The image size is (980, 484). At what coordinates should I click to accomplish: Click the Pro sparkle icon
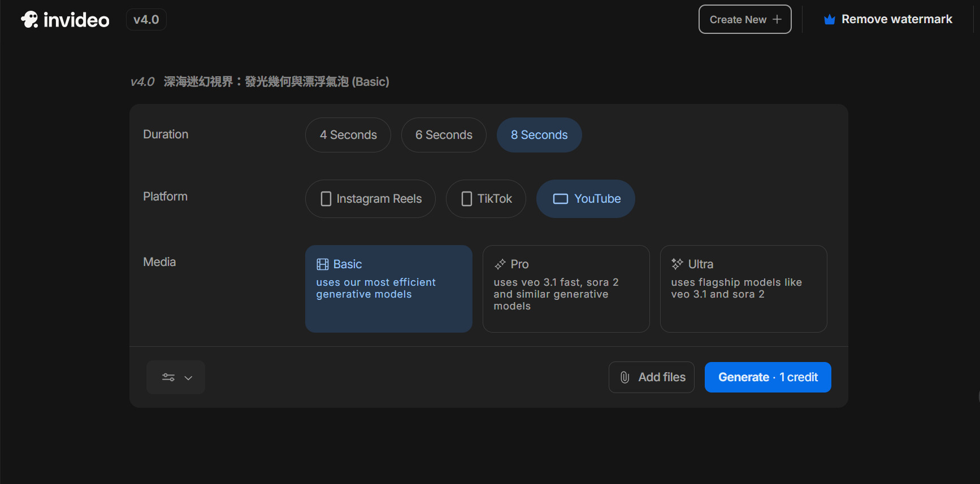(500, 264)
